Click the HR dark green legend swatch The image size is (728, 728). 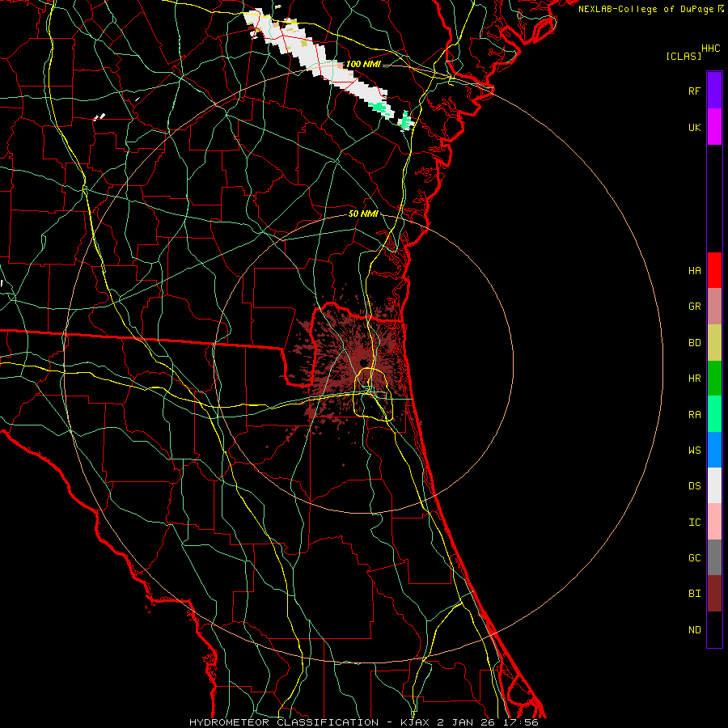point(714,379)
